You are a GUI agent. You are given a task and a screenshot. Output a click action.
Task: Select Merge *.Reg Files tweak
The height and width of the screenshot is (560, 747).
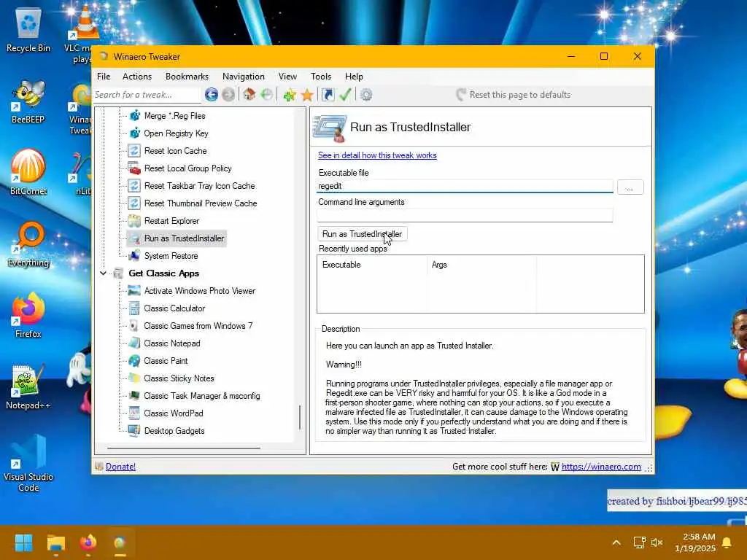(174, 116)
